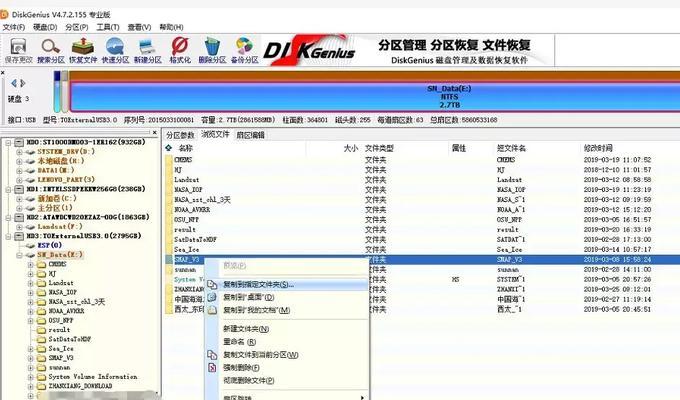Expand the DATA1(M:) partition node
Viewport: 680px width, 400px height.
(19, 170)
